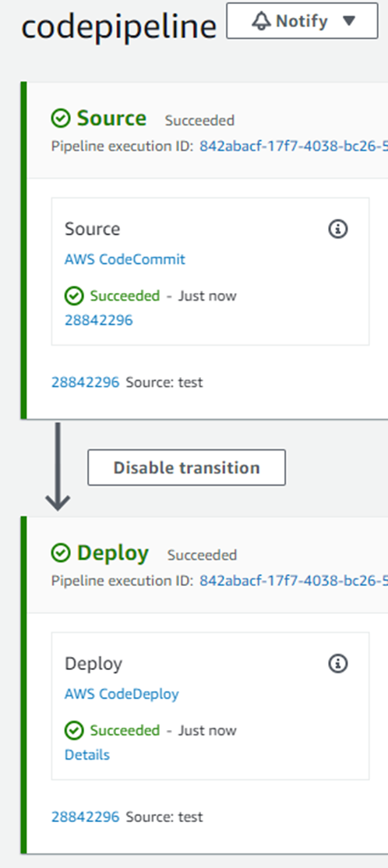
Task: Click Deploy action Succeeded status checkmark
Action: pos(73,731)
